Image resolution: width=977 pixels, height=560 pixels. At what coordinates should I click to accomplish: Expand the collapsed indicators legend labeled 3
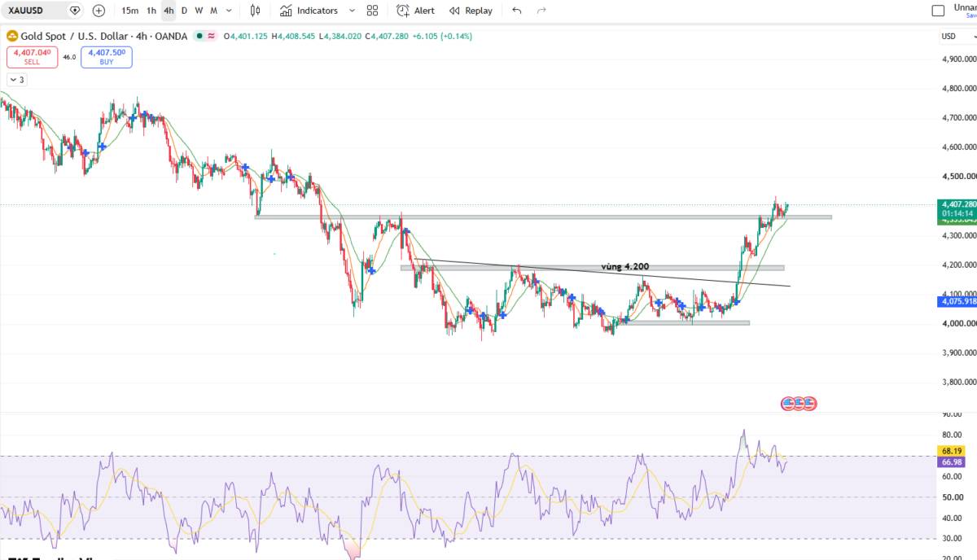pos(16,80)
